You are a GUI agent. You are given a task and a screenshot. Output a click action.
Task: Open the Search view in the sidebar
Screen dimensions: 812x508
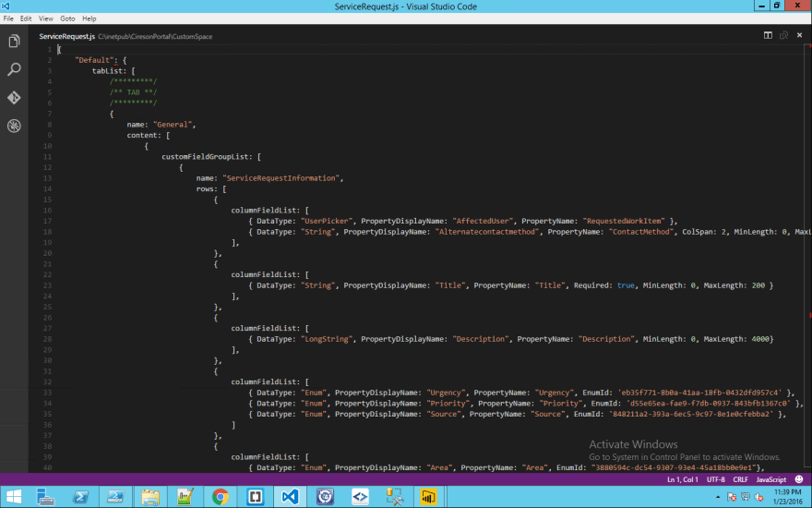point(14,69)
